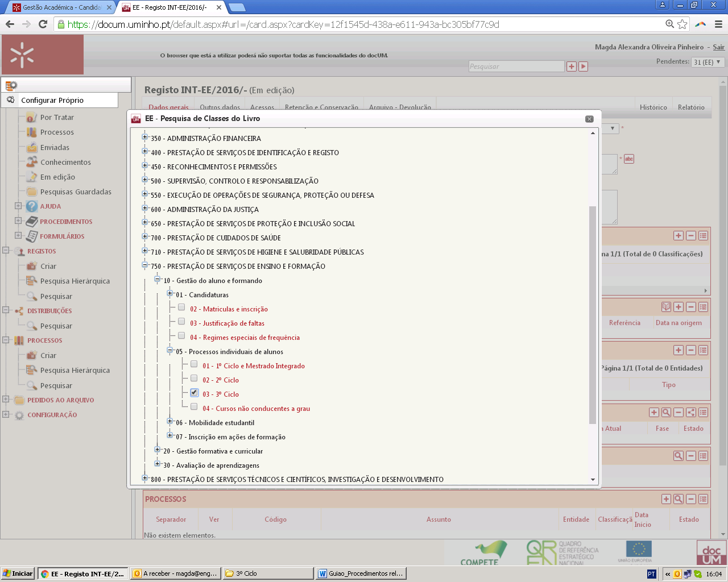The height and width of the screenshot is (582, 728).
Task: Open the Pendentes dropdown
Action: pyautogui.click(x=707, y=62)
